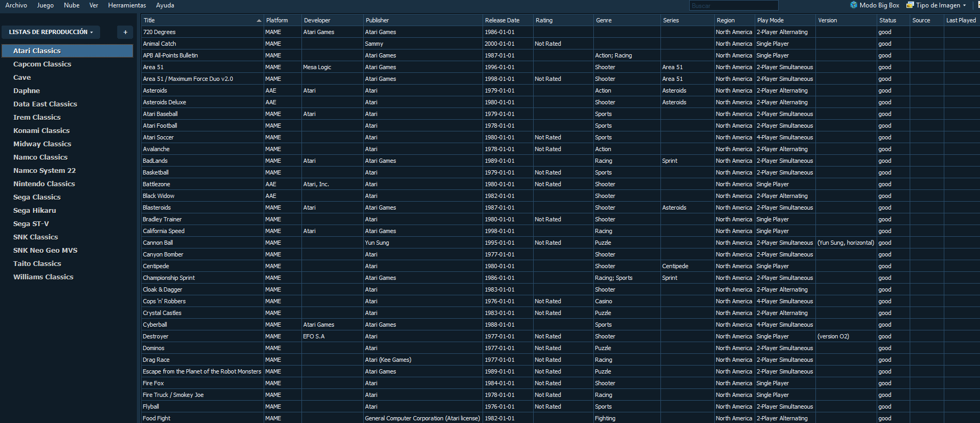
Task: Open the Ver menu
Action: point(94,5)
